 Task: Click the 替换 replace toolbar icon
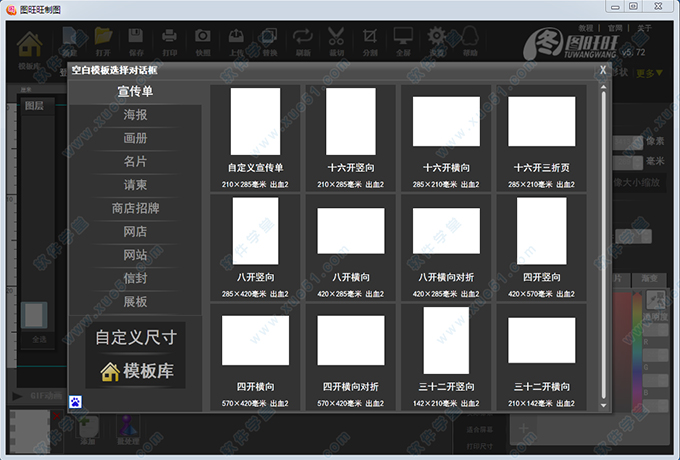(269, 36)
